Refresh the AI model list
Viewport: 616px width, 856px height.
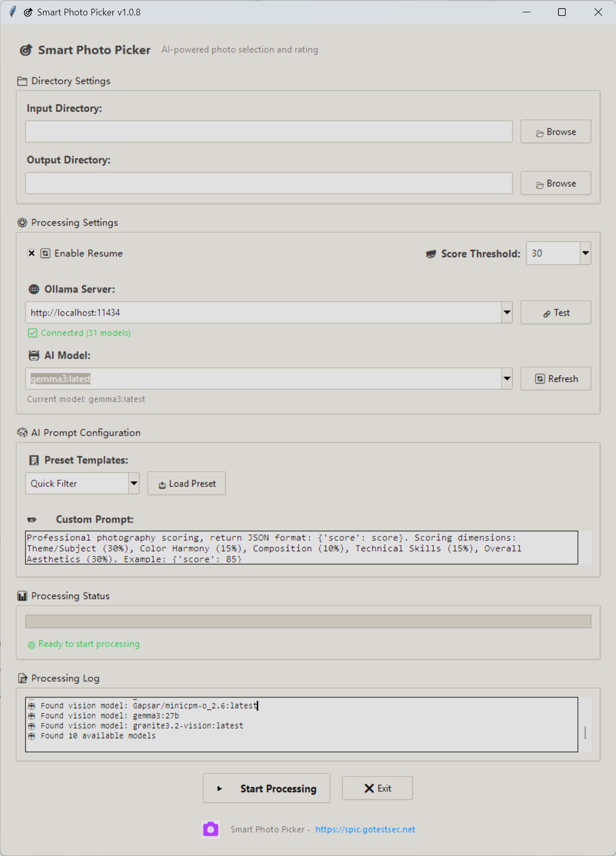556,379
